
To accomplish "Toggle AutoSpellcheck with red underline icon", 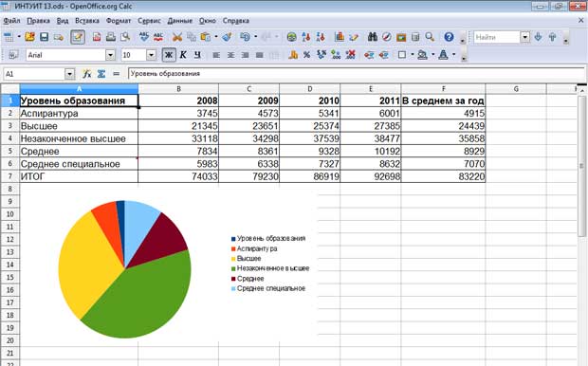I will tap(158, 37).
